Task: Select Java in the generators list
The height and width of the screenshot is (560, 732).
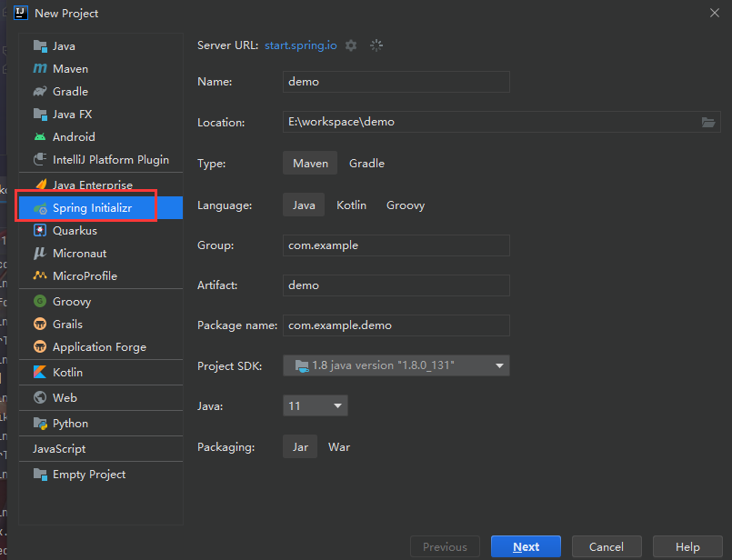Action: click(101, 46)
